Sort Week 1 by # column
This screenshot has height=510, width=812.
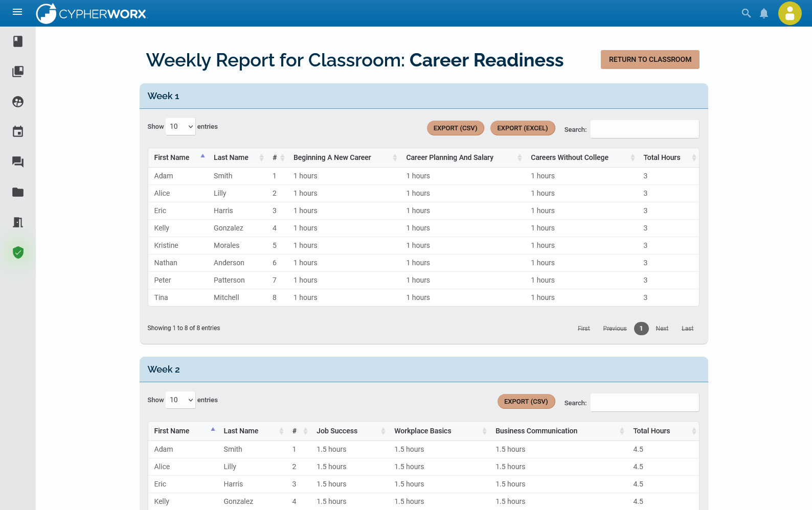[278, 157]
